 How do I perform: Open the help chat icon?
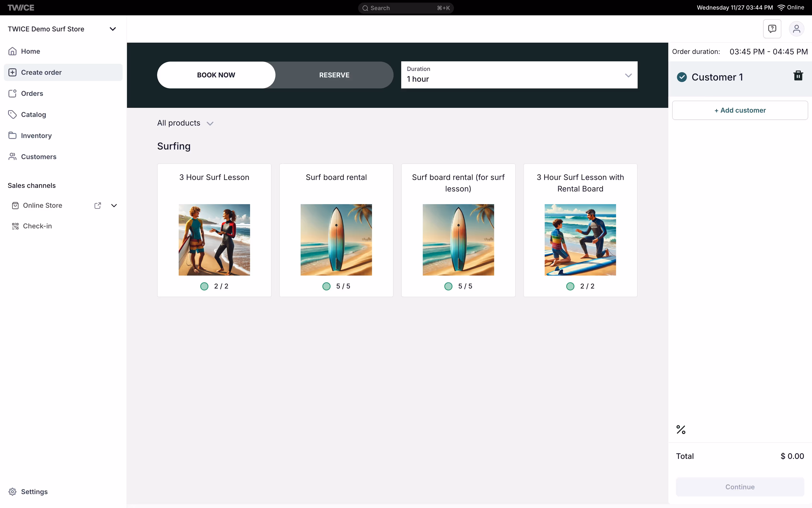pos(772,29)
